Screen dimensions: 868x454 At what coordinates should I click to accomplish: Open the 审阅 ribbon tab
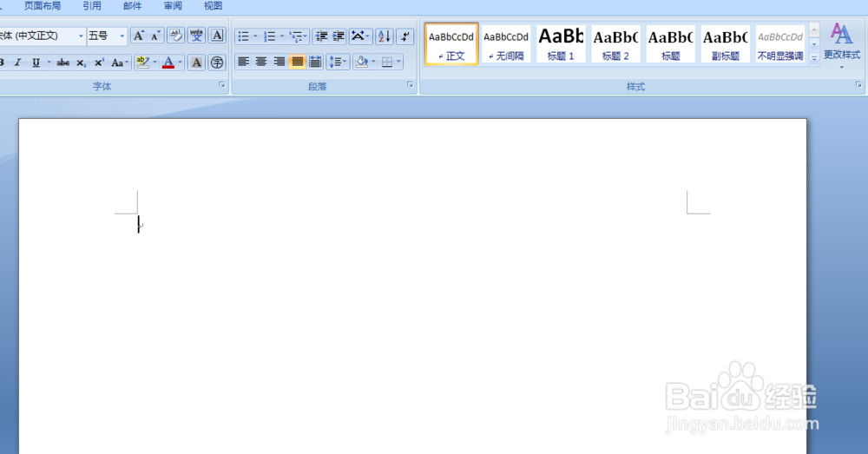tap(173, 6)
